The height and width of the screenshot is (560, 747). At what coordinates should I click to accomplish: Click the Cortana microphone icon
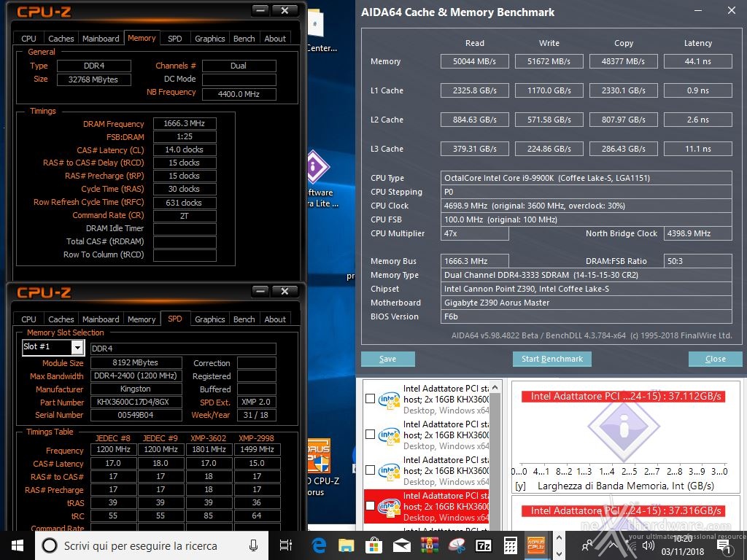click(x=253, y=545)
